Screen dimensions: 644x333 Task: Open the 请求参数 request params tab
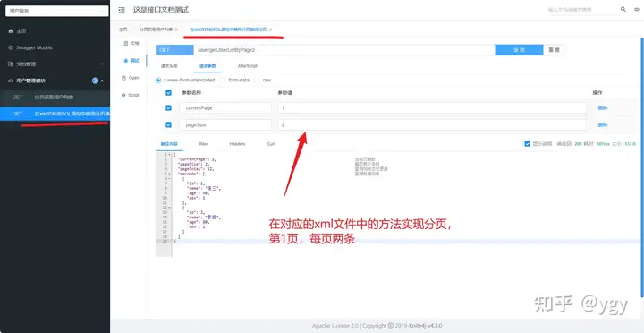tap(208, 66)
